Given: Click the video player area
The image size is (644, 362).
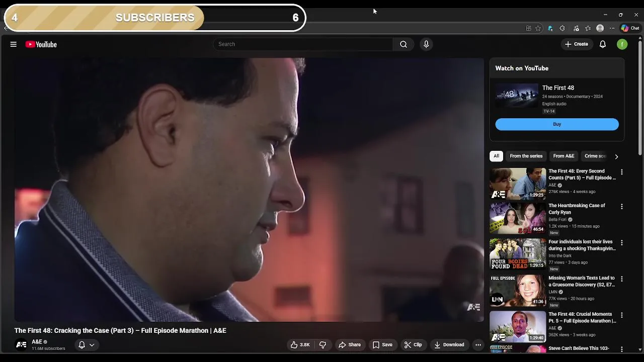Looking at the screenshot, I should (x=249, y=190).
